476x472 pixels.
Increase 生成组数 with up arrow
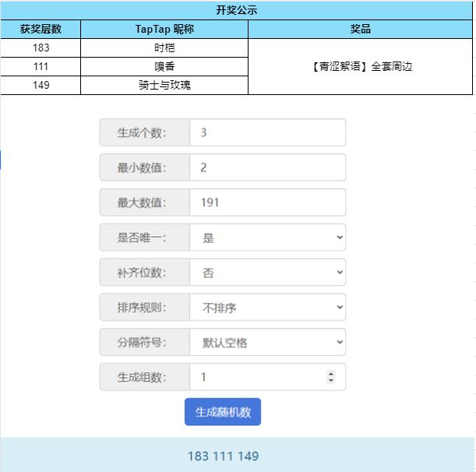(x=331, y=374)
